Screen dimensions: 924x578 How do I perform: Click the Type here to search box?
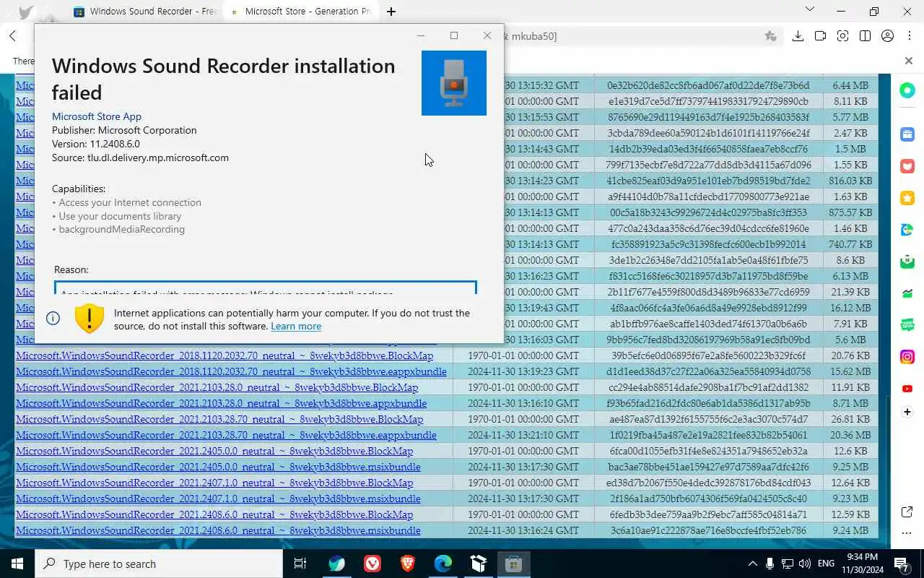coord(159,564)
